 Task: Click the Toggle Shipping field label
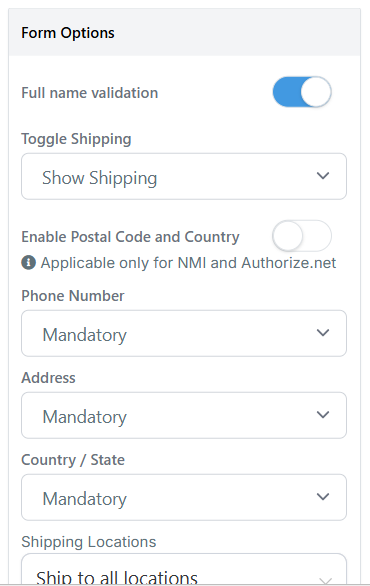point(76,139)
